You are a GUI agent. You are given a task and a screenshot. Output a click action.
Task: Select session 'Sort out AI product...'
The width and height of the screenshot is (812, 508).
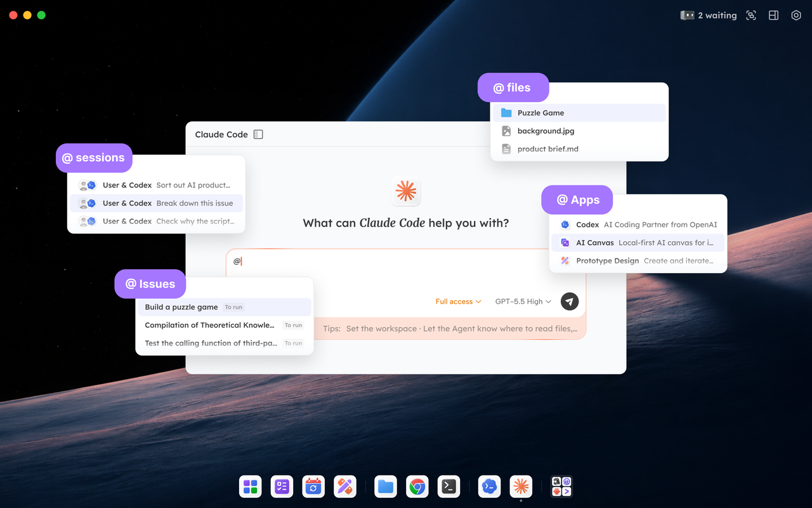pyautogui.click(x=156, y=185)
